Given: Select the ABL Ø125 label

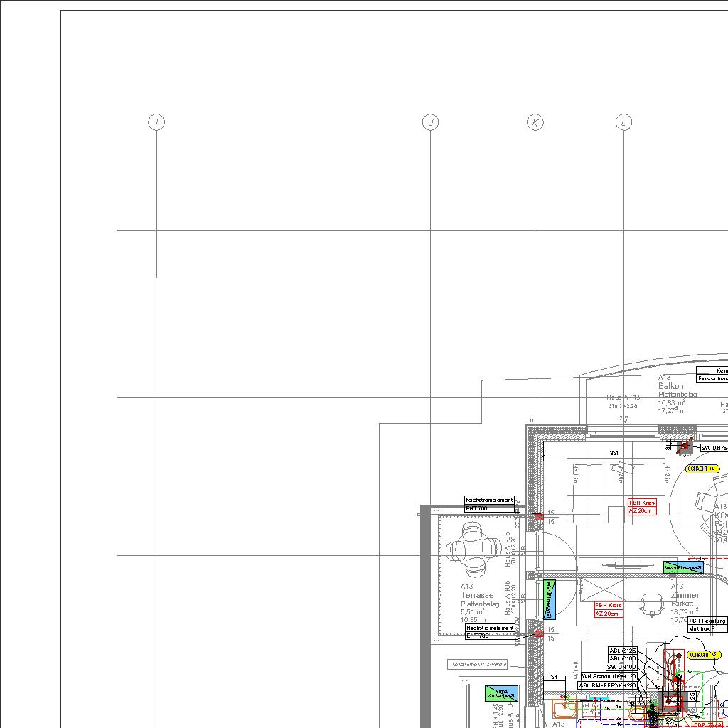Looking at the screenshot, I should (x=623, y=651).
